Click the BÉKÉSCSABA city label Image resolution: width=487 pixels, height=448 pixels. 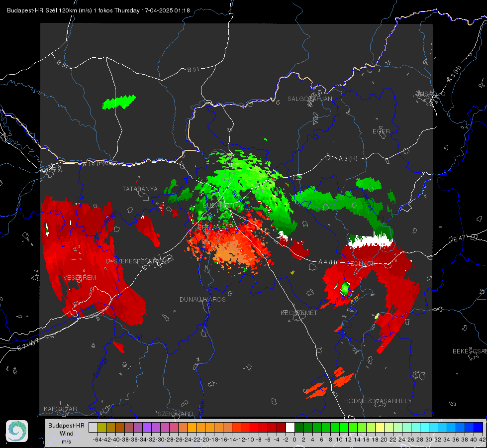tap(470, 351)
